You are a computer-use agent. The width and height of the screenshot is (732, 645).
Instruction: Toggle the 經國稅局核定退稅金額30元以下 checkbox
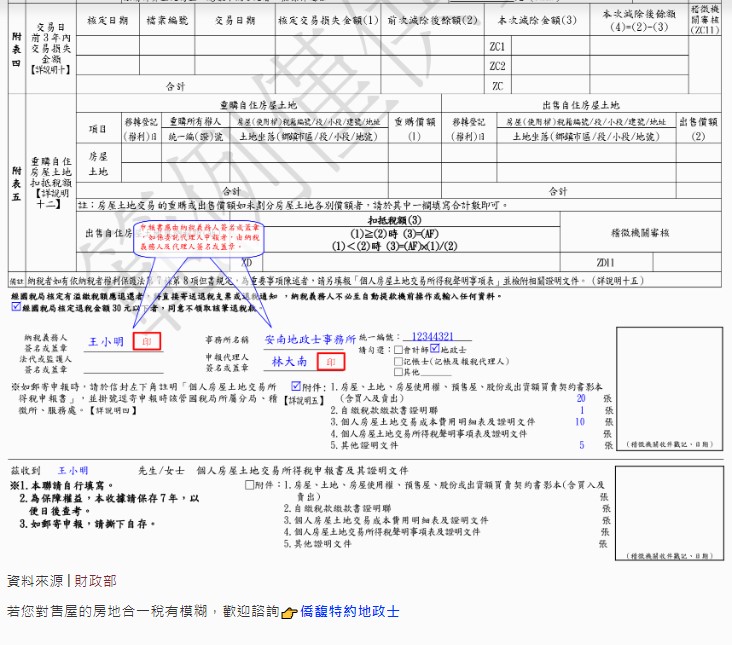[x=16, y=307]
